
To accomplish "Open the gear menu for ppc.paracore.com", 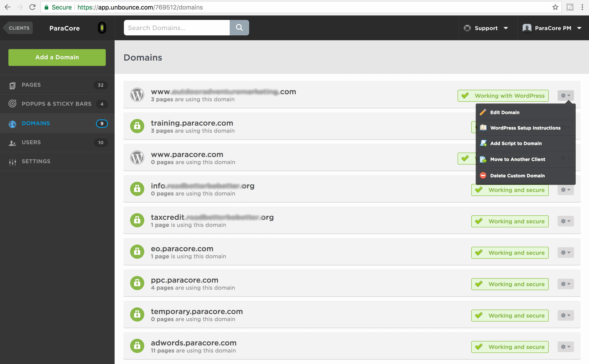I will (565, 284).
